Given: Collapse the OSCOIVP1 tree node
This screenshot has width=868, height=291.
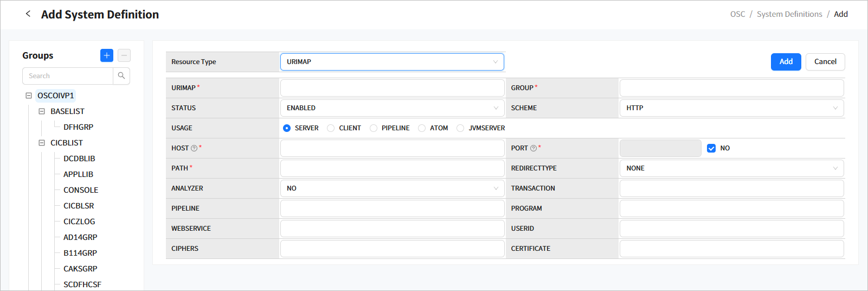Looking at the screenshot, I should [29, 96].
